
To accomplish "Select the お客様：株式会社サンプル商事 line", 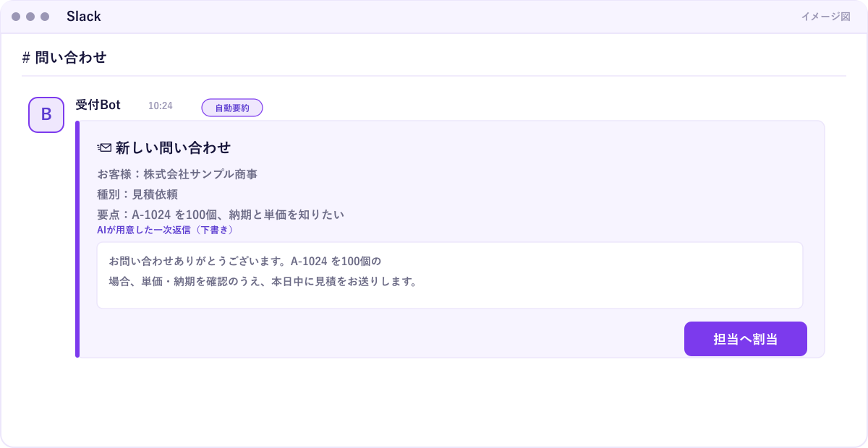I will [x=177, y=174].
